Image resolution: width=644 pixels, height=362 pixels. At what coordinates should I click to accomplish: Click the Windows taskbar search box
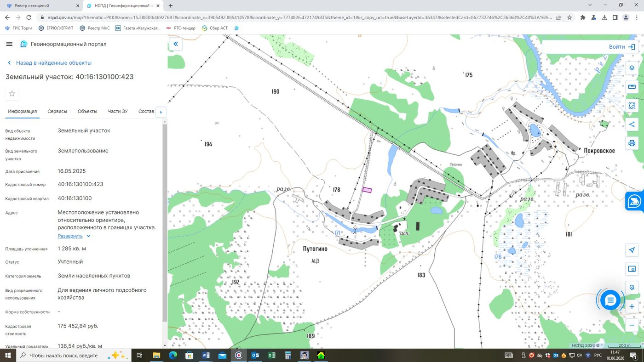point(74,356)
